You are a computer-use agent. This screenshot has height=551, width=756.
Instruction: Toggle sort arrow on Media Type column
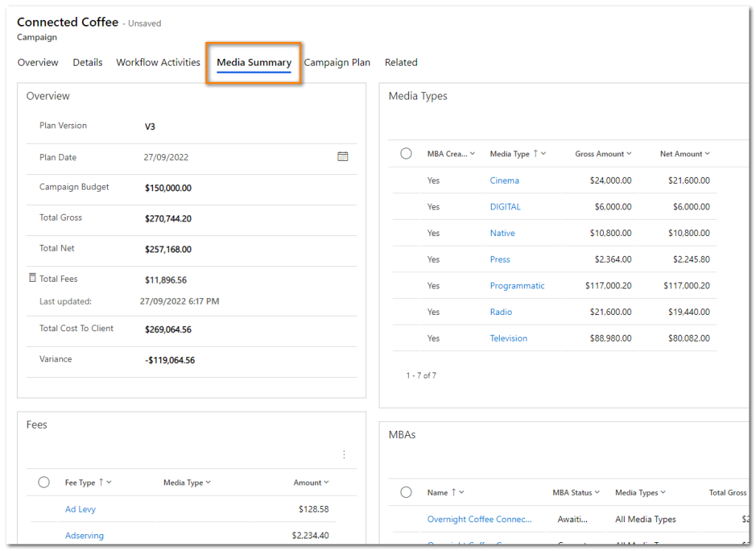pos(535,153)
